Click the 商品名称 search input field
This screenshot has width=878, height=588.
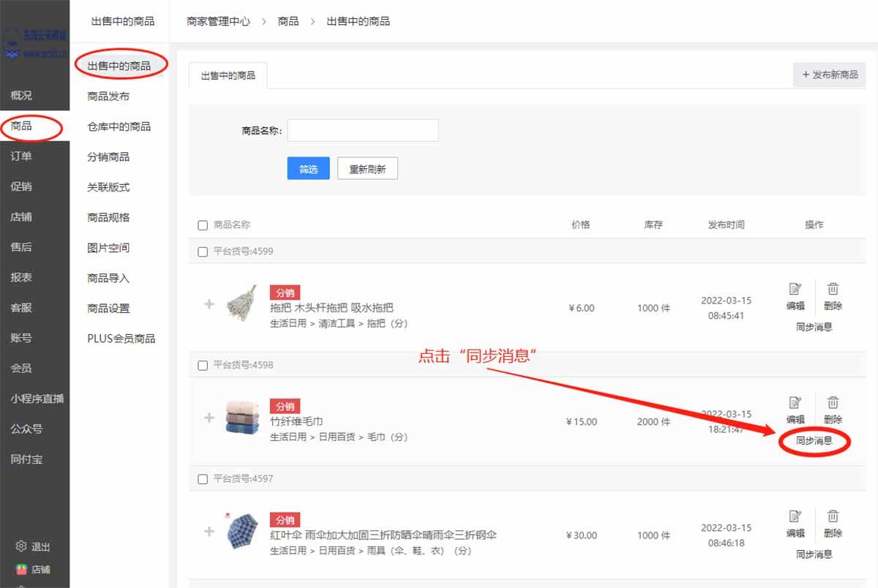click(x=363, y=130)
